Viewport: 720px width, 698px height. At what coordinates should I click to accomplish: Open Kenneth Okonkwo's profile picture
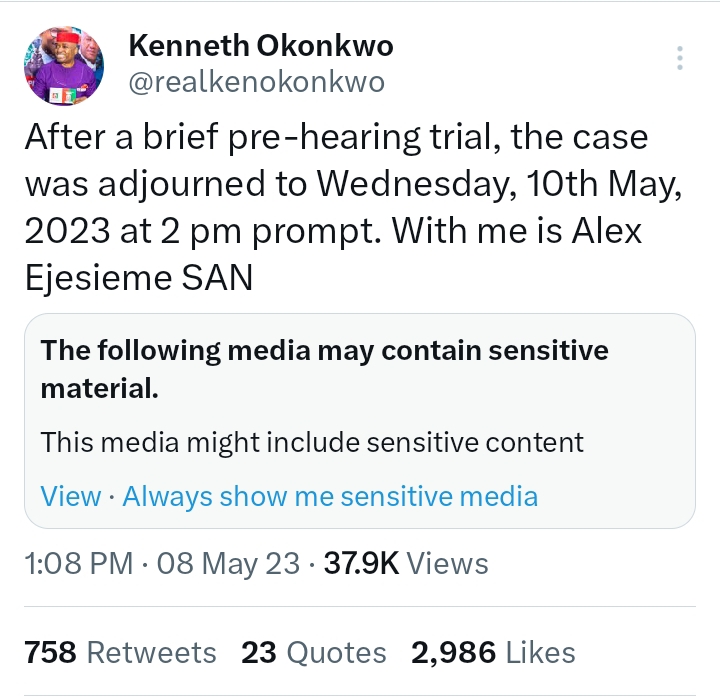pos(65,67)
